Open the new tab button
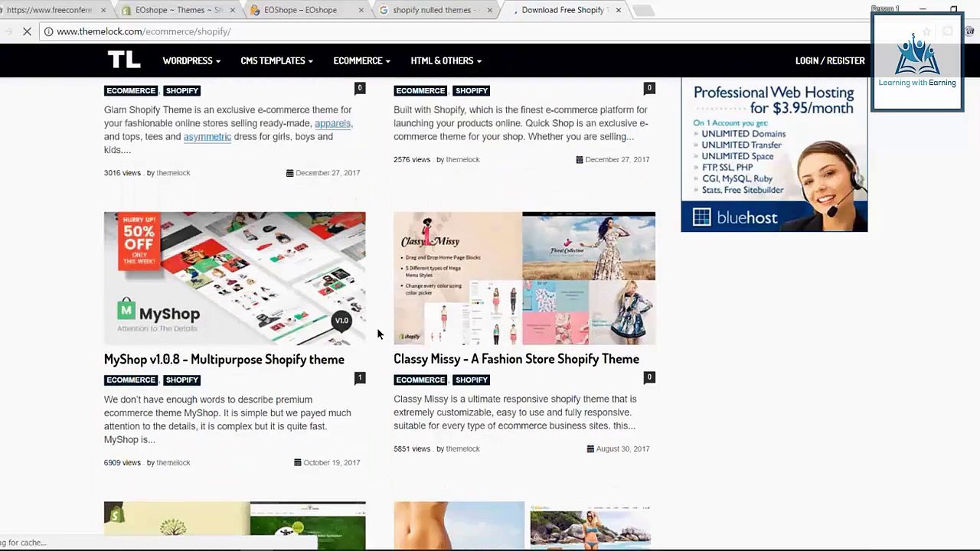 point(644,10)
